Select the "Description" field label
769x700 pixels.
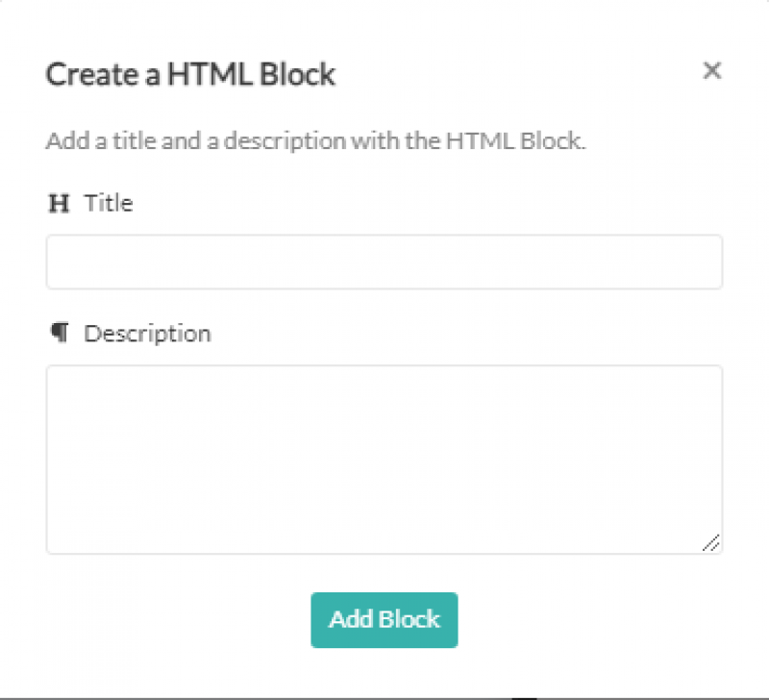pyautogui.click(x=147, y=334)
